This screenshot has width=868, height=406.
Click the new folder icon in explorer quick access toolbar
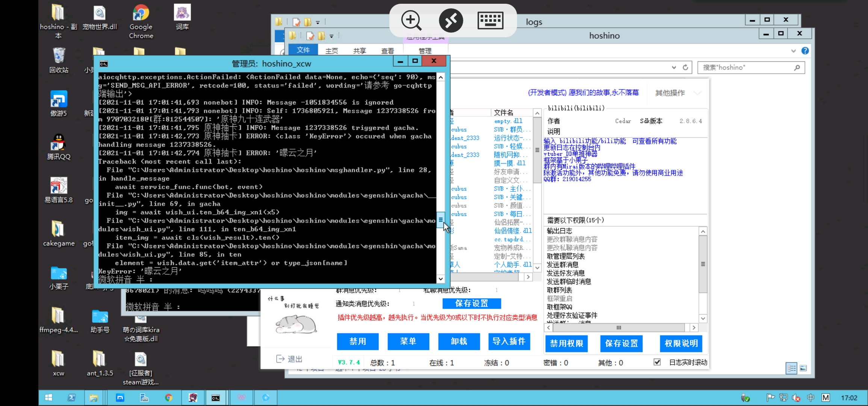pos(321,36)
